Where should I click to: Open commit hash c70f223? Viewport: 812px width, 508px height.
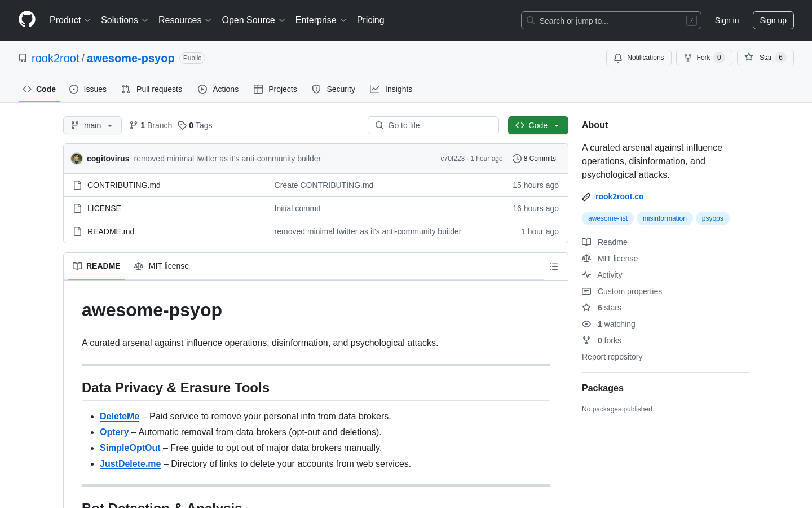[452, 159]
